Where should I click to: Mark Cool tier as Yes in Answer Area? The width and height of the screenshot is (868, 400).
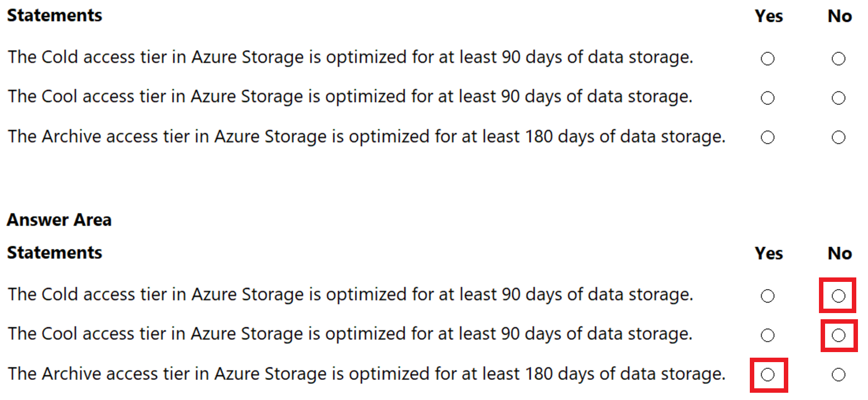click(x=768, y=335)
